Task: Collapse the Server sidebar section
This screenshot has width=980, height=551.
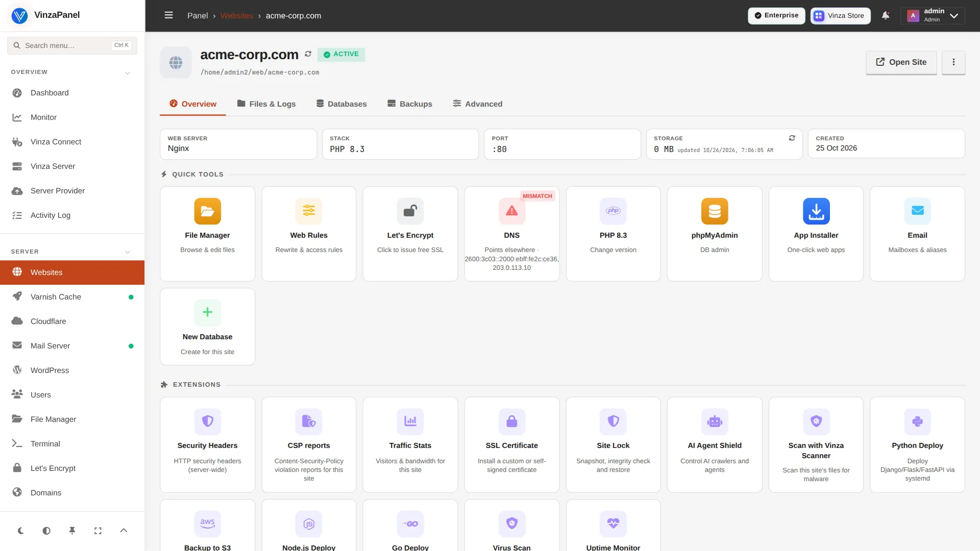Action: click(x=128, y=252)
